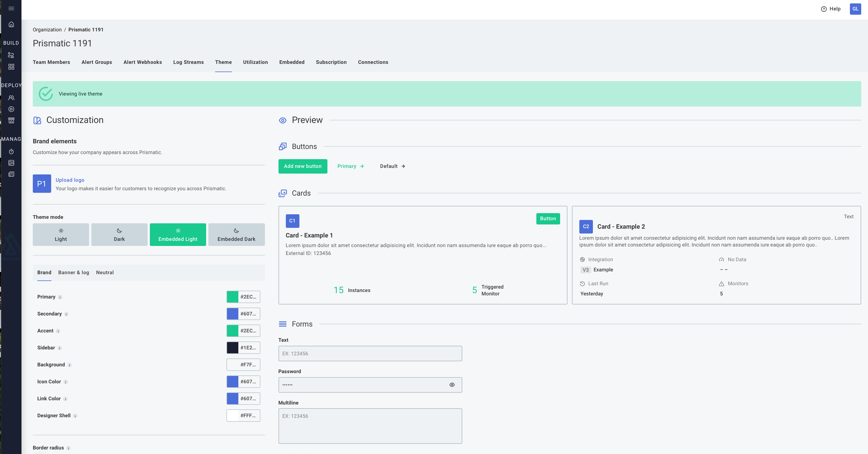Switch to the Banner & log tab
The image size is (868, 454).
coord(74,273)
